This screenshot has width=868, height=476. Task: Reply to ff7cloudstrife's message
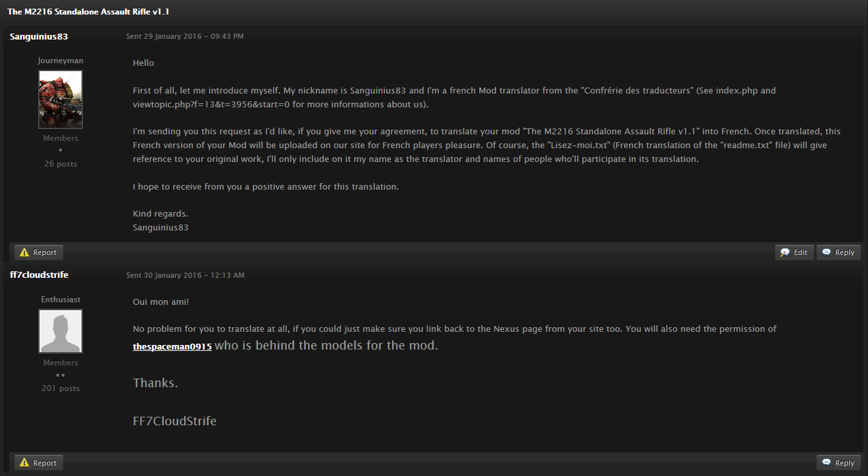pos(838,463)
